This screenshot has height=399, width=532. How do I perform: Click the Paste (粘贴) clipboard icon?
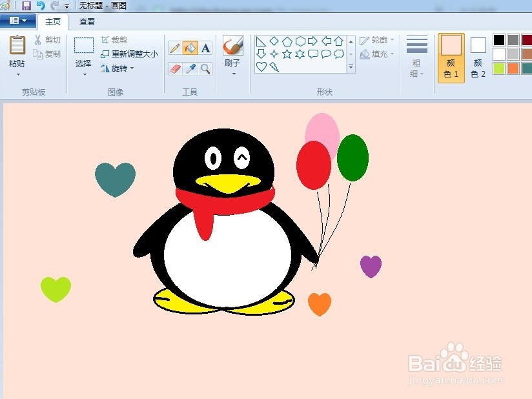(17, 45)
